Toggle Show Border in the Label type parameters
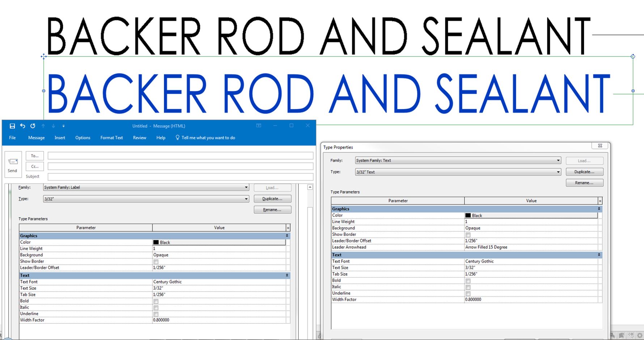Screen dimensions: 644x340 156,262
